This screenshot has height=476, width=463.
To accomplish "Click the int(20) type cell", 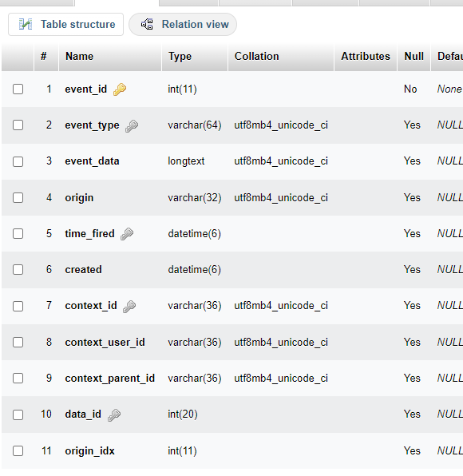I will click(x=182, y=415).
